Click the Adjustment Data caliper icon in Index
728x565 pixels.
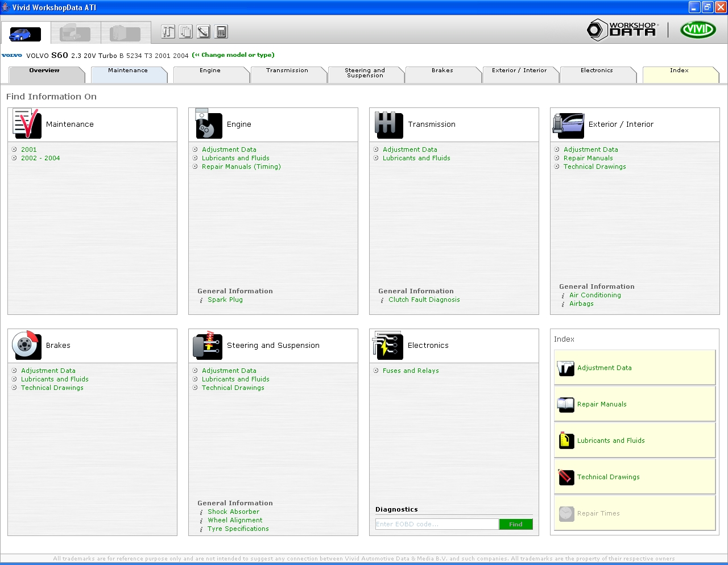(x=566, y=368)
